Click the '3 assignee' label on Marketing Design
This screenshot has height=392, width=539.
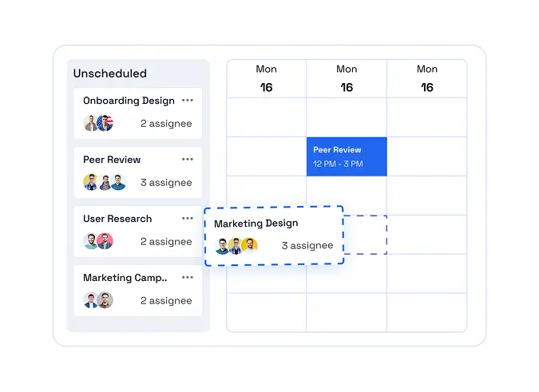[x=307, y=246]
